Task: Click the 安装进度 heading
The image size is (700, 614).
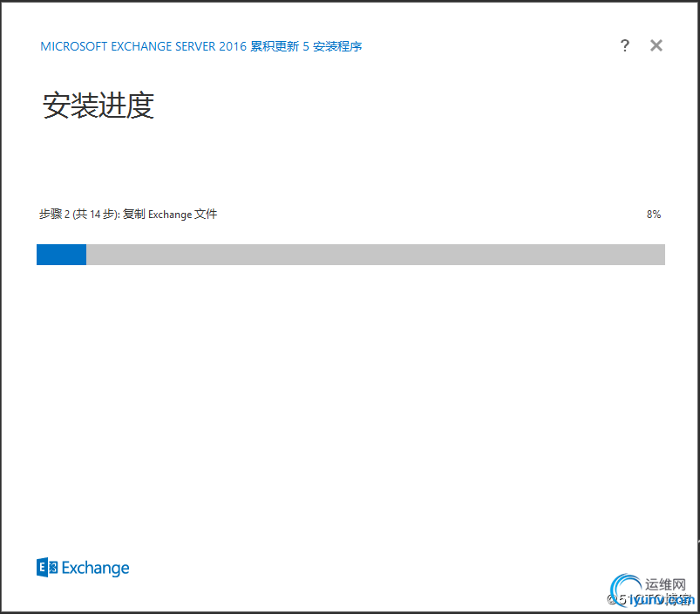Action: click(x=99, y=106)
